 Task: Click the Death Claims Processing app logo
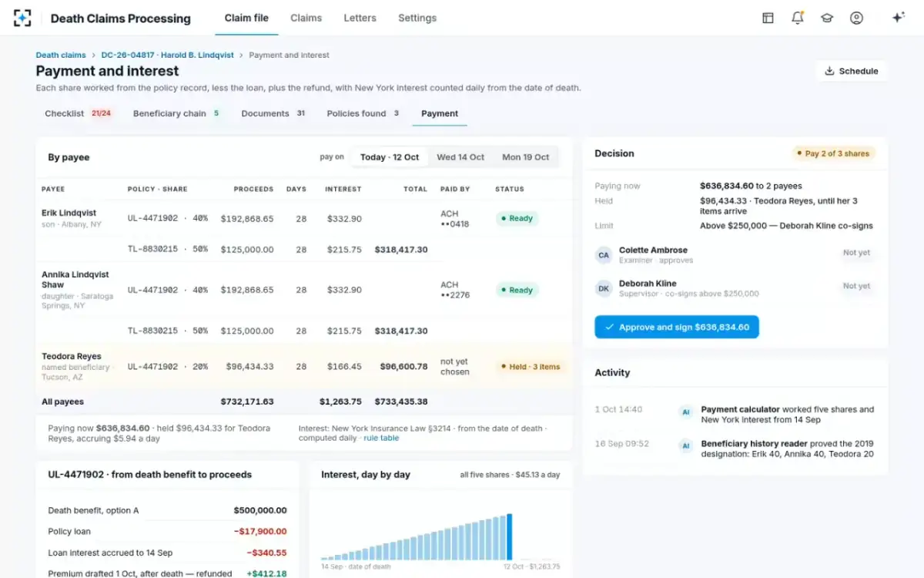point(22,18)
